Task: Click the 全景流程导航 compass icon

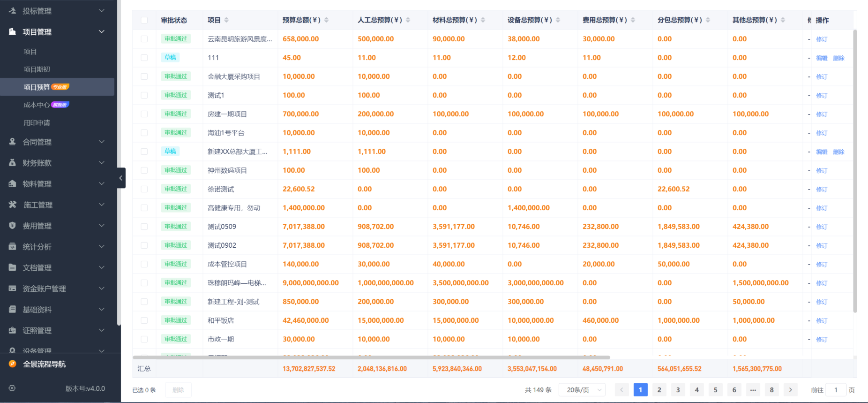Action: 13,364
